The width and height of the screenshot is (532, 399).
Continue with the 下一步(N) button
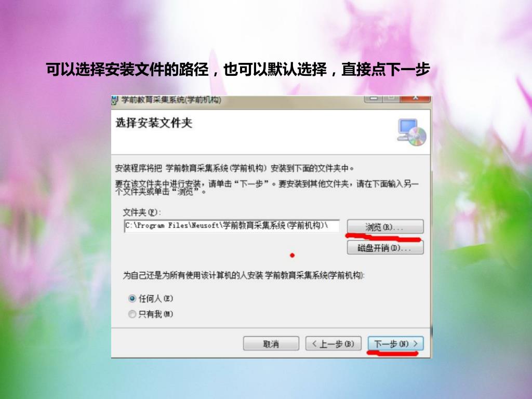coord(395,344)
